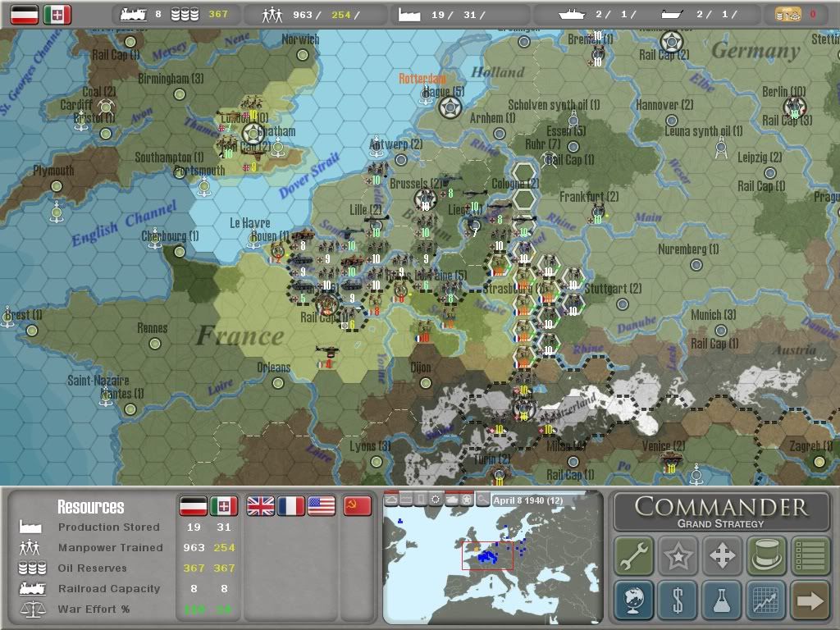
Task: Click the end turn arrow button
Action: [x=810, y=600]
